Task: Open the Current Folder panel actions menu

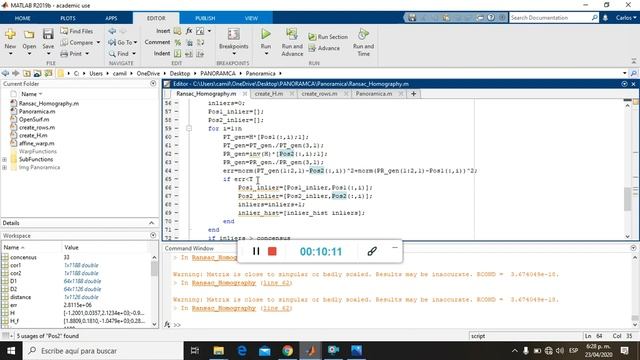Action: point(153,84)
